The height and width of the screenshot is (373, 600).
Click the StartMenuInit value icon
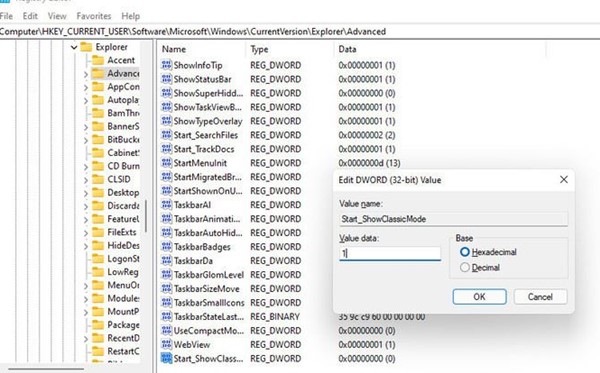166,163
